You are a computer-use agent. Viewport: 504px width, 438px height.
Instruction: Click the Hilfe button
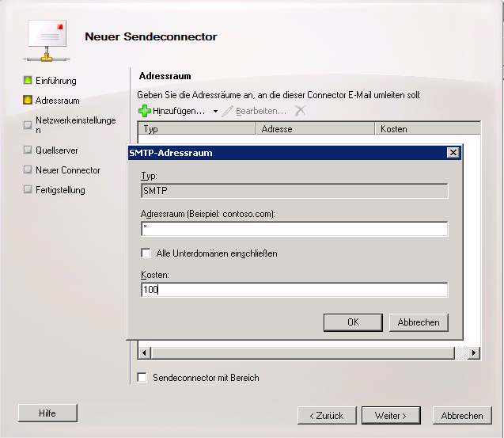click(x=47, y=413)
